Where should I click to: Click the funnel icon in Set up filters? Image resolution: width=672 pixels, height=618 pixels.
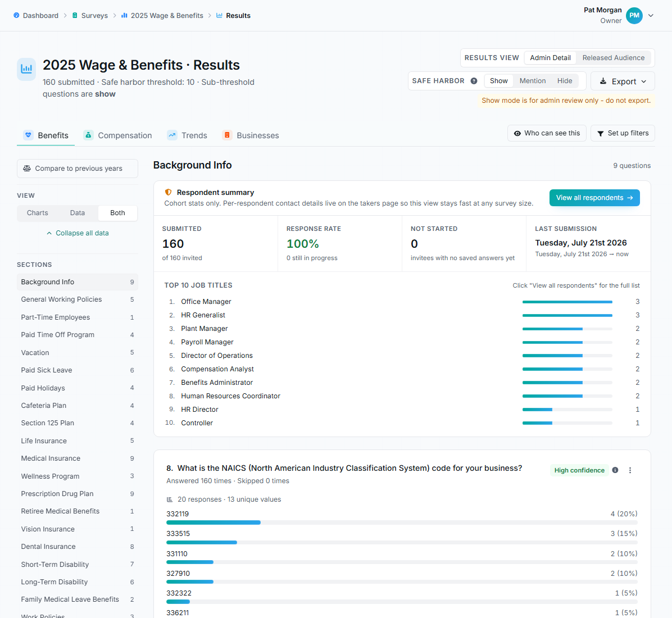601,133
